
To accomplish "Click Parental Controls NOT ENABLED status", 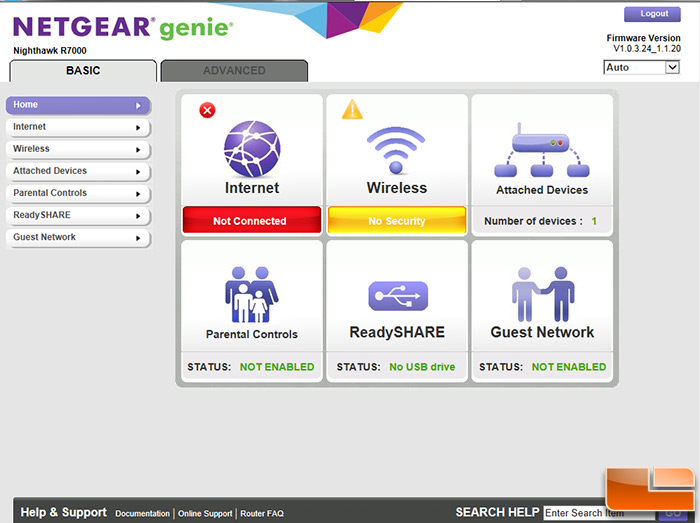I will 277,367.
